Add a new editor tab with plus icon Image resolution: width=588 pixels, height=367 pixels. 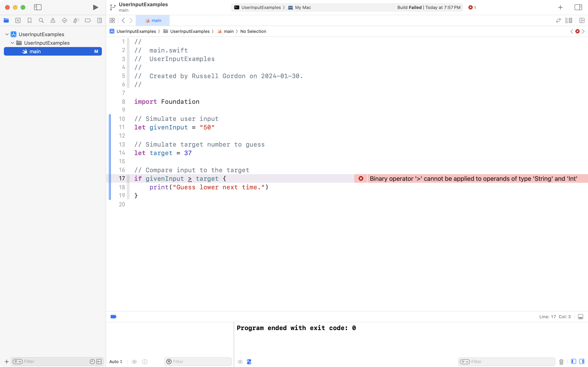tap(560, 7)
